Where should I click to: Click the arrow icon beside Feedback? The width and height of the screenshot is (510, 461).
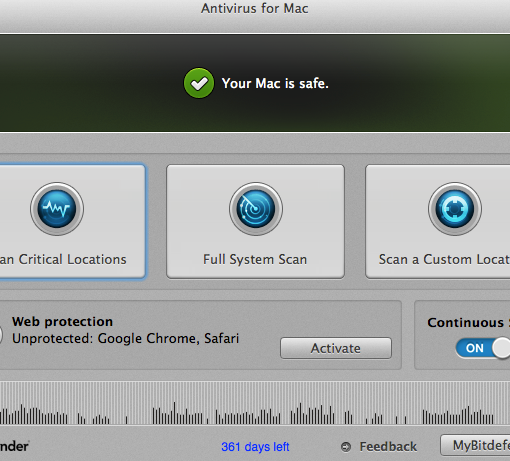click(346, 447)
